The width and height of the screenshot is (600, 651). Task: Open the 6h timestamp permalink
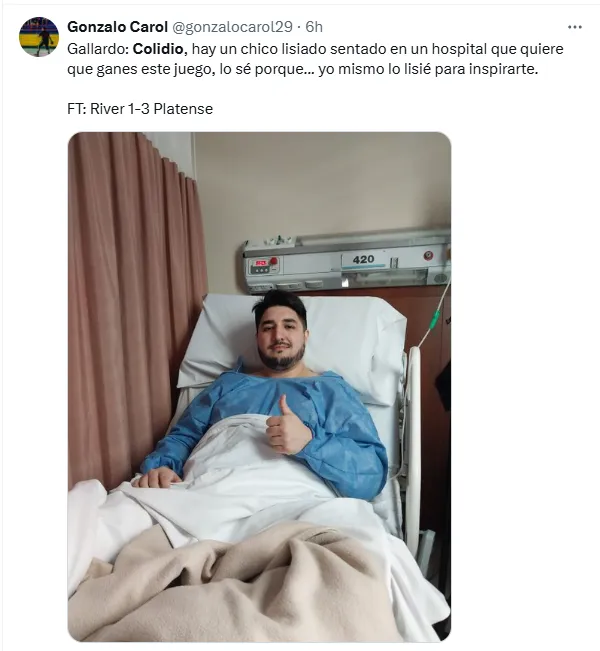coord(314,27)
